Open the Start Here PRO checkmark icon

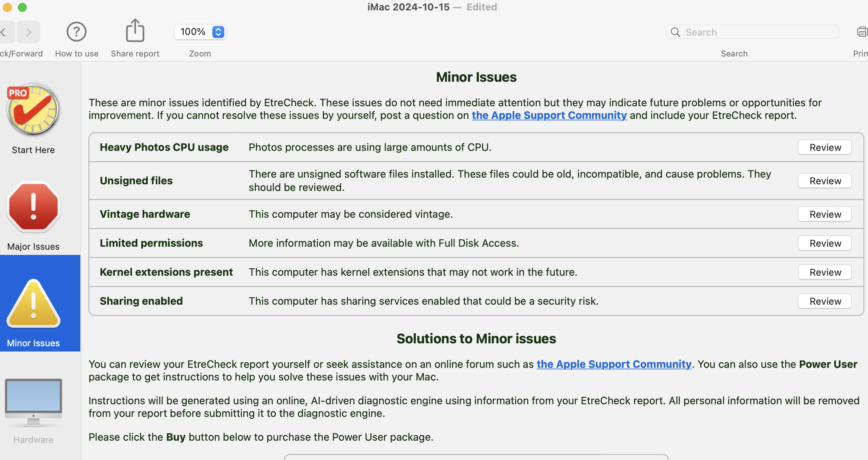(x=33, y=110)
